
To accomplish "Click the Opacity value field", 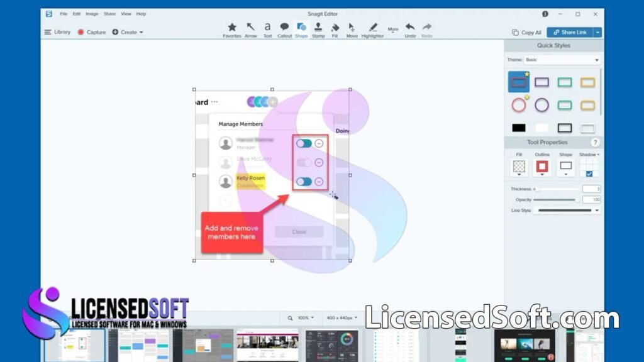I will (591, 200).
